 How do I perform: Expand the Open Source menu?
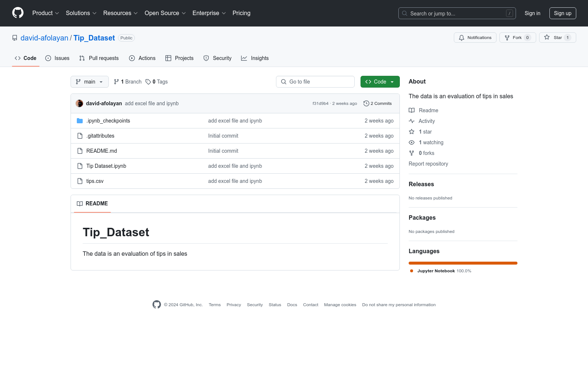coord(165,13)
